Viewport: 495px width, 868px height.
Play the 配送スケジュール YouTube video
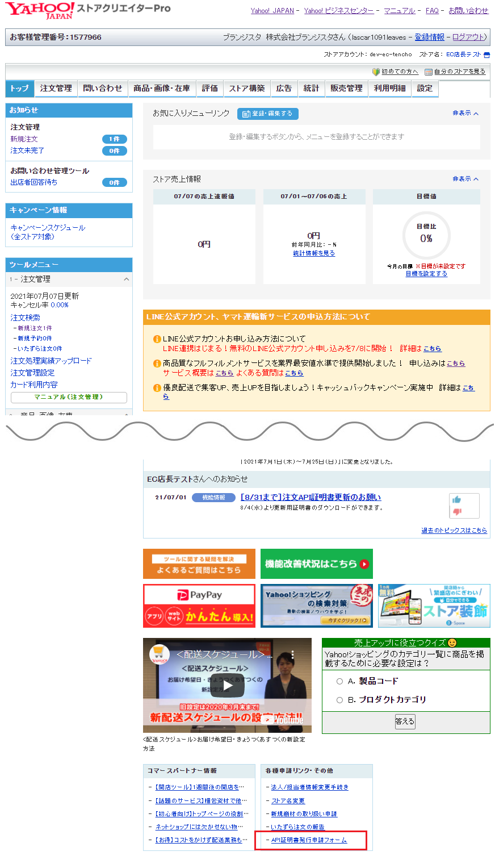click(227, 685)
